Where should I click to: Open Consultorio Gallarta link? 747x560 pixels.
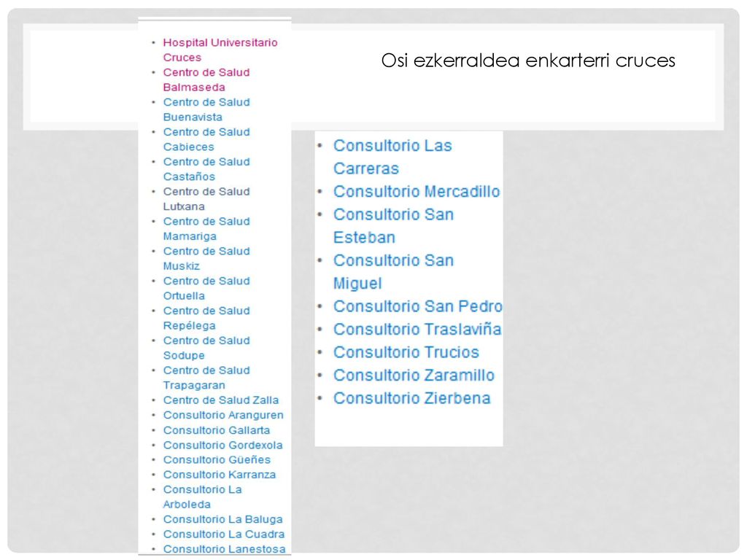216,430
